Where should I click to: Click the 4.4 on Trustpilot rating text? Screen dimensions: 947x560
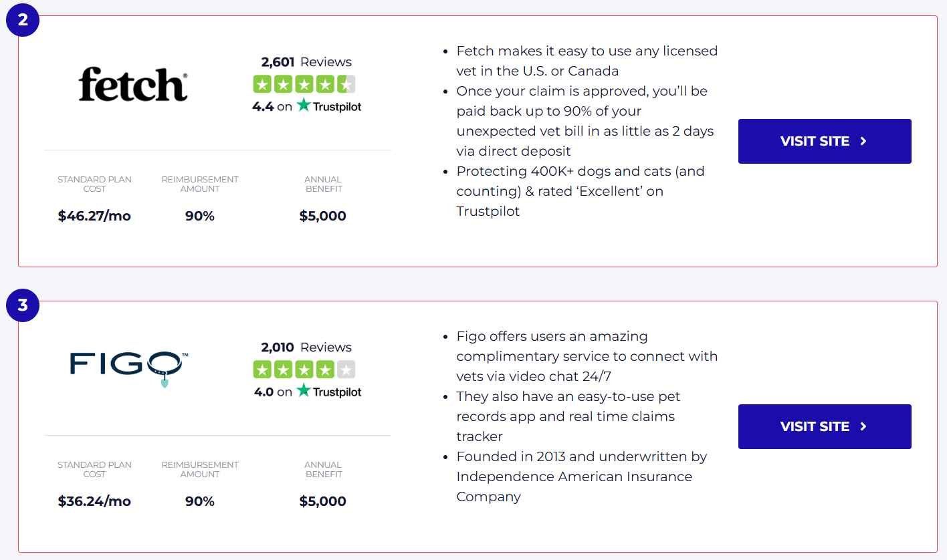coord(306,106)
